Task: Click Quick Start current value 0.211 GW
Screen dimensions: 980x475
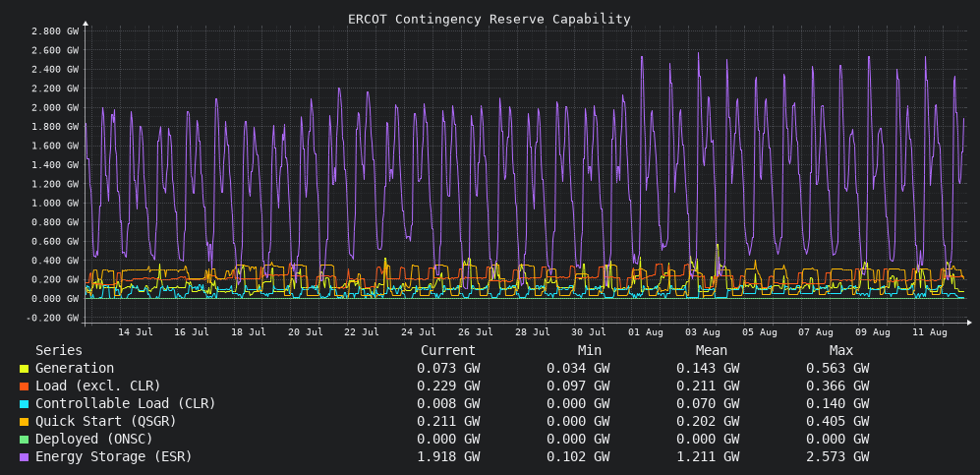Action: tap(448, 422)
